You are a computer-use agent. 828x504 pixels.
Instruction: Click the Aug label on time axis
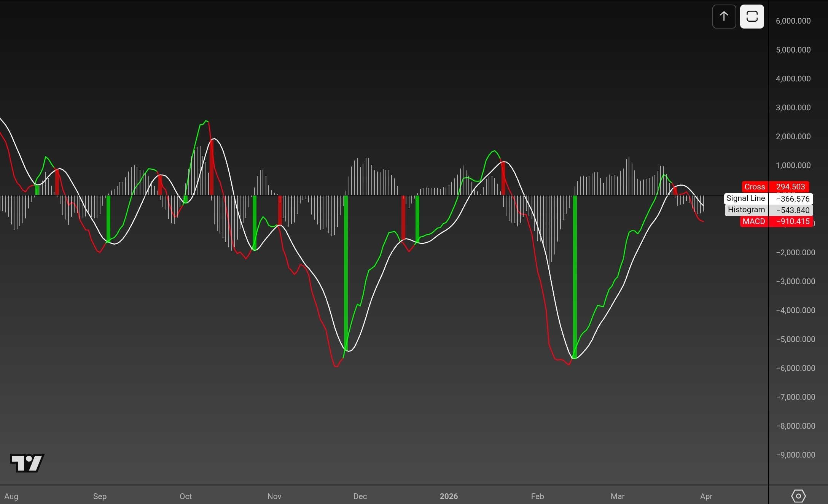click(x=11, y=496)
